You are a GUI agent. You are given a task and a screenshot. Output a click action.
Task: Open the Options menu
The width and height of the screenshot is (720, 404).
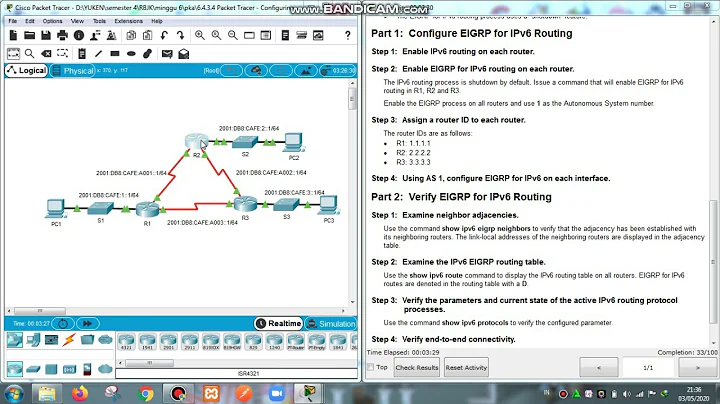pos(52,21)
